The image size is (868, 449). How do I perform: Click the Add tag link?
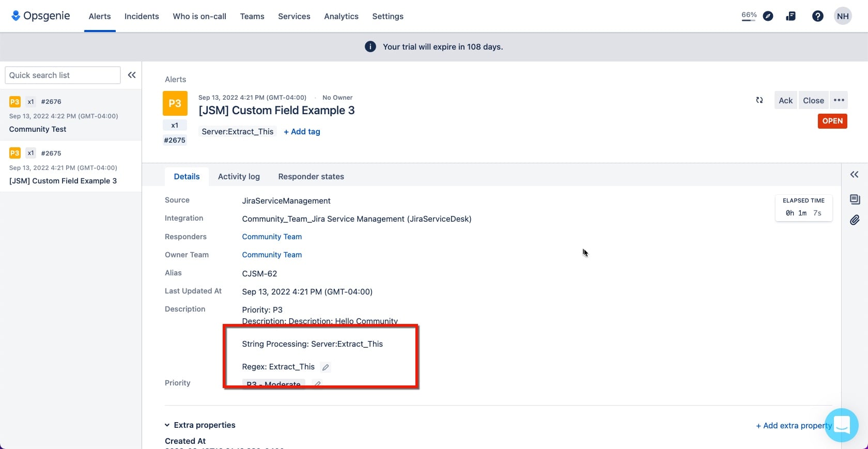302,132
